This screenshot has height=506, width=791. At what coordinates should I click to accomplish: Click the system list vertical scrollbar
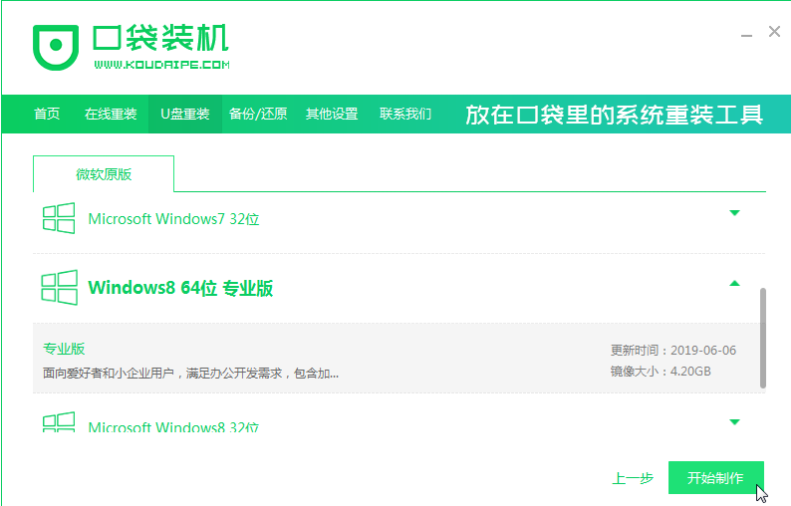[763, 338]
